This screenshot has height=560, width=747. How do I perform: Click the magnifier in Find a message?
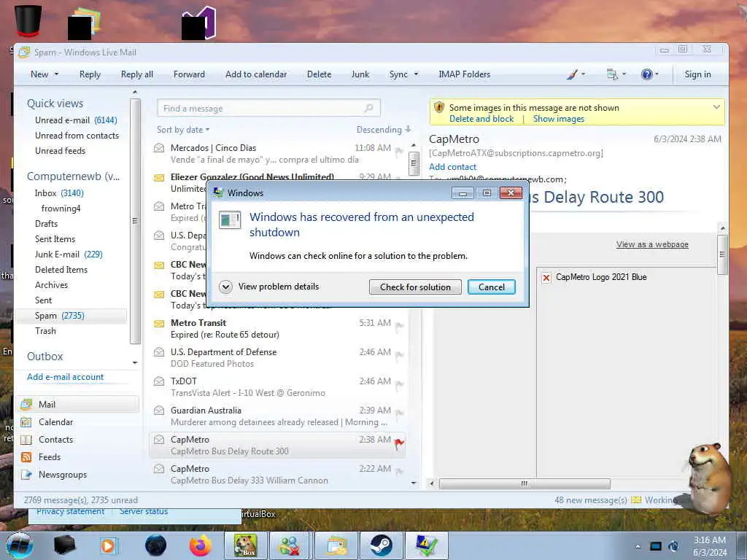point(368,108)
